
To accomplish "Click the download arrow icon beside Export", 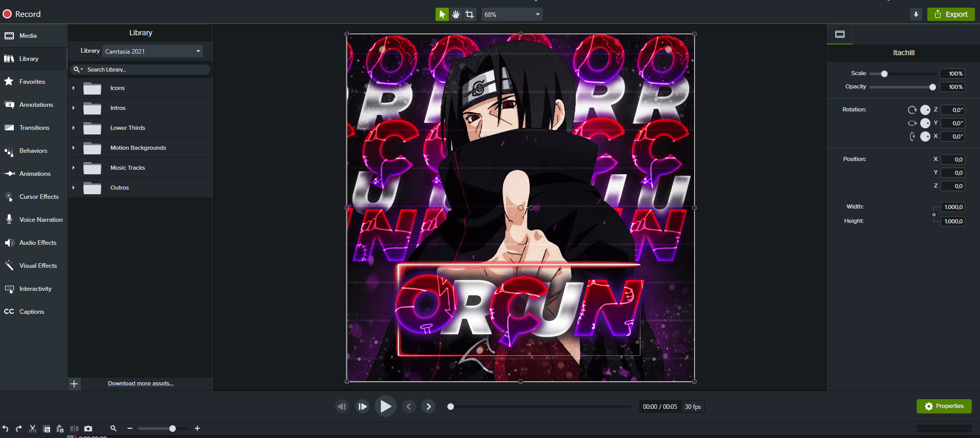I will [x=916, y=14].
